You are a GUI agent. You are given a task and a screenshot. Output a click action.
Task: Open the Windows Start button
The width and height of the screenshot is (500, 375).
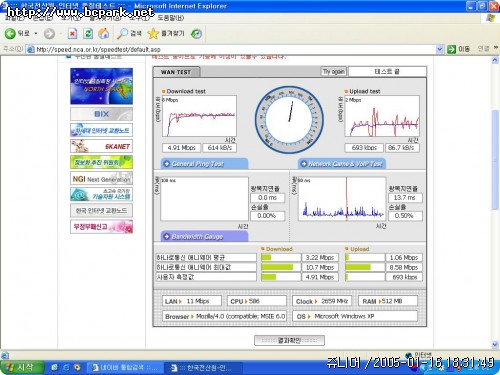(22, 367)
